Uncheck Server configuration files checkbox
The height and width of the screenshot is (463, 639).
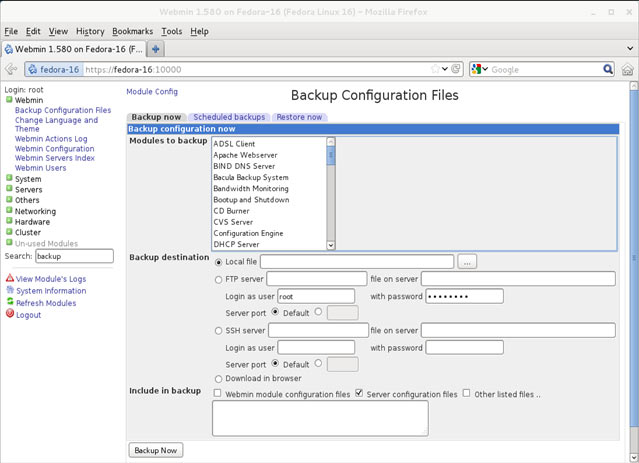coord(359,393)
